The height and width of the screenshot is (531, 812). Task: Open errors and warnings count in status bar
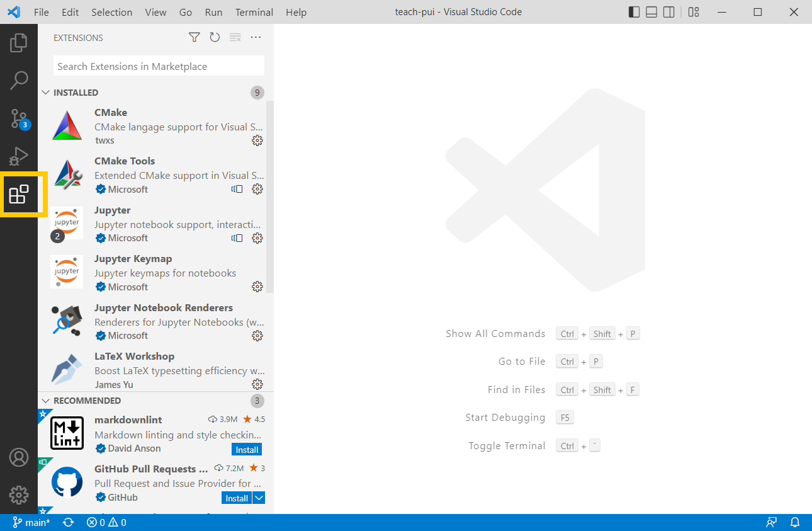106,522
